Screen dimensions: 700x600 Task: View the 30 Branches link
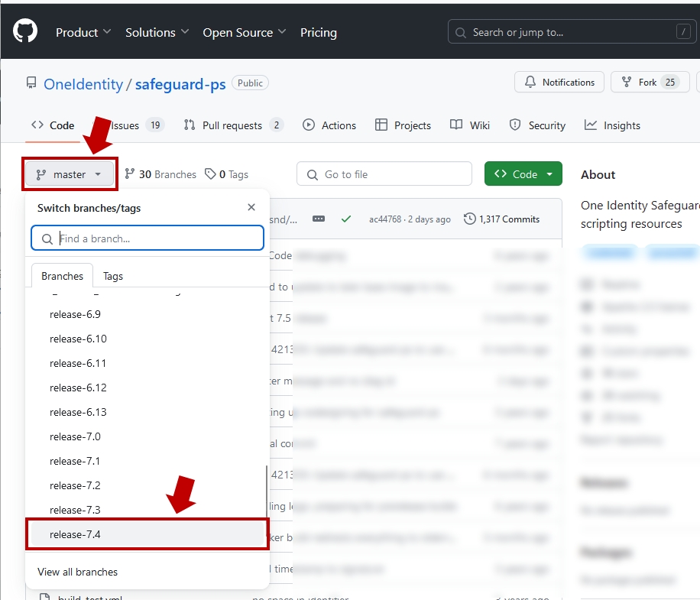point(160,174)
